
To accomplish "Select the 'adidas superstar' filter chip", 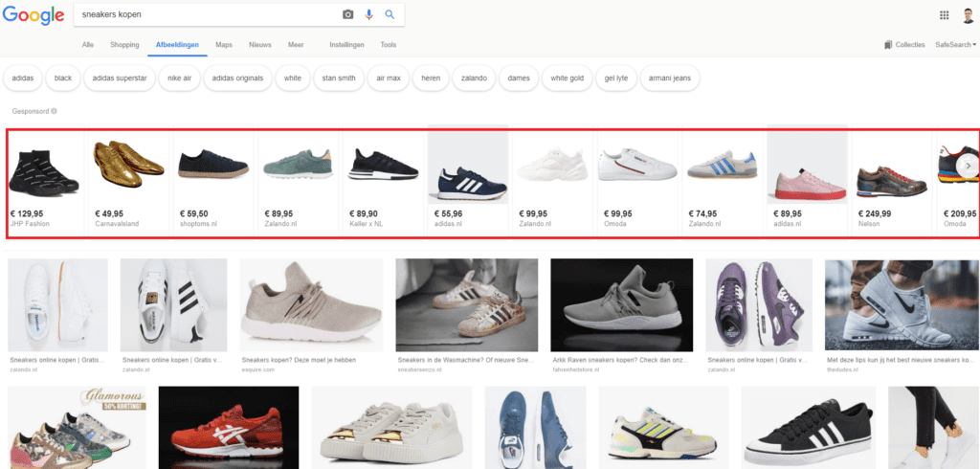I will [x=120, y=78].
